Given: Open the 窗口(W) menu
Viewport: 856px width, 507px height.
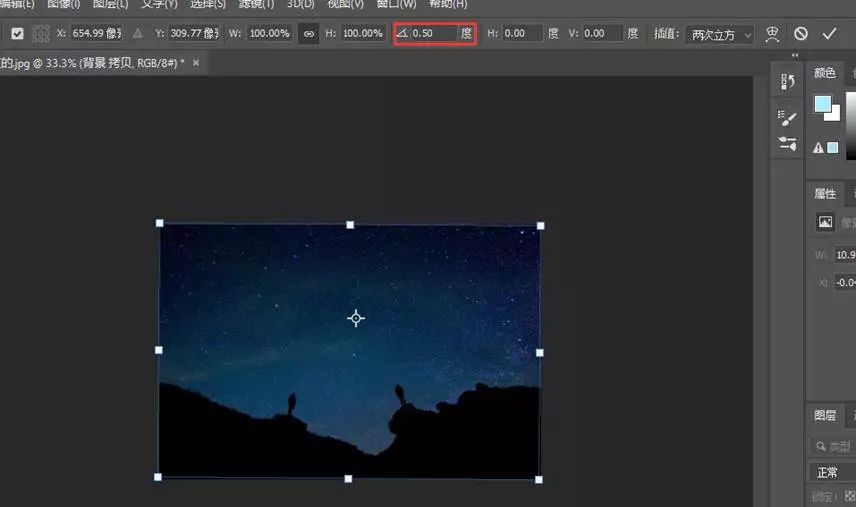Looking at the screenshot, I should coord(396,4).
